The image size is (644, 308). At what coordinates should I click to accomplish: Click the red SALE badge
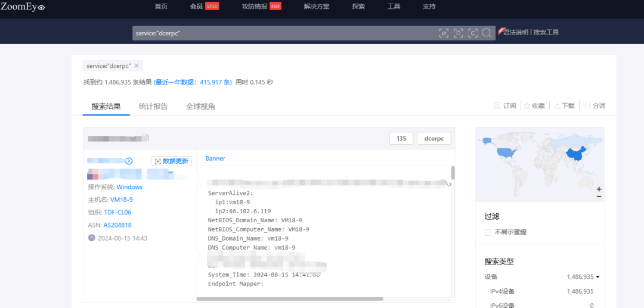pos(212,7)
